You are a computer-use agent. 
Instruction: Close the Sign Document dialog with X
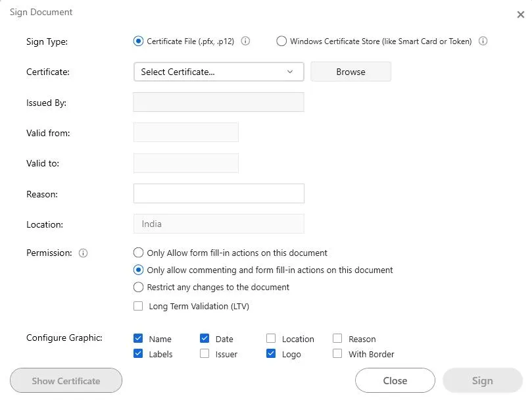(521, 14)
